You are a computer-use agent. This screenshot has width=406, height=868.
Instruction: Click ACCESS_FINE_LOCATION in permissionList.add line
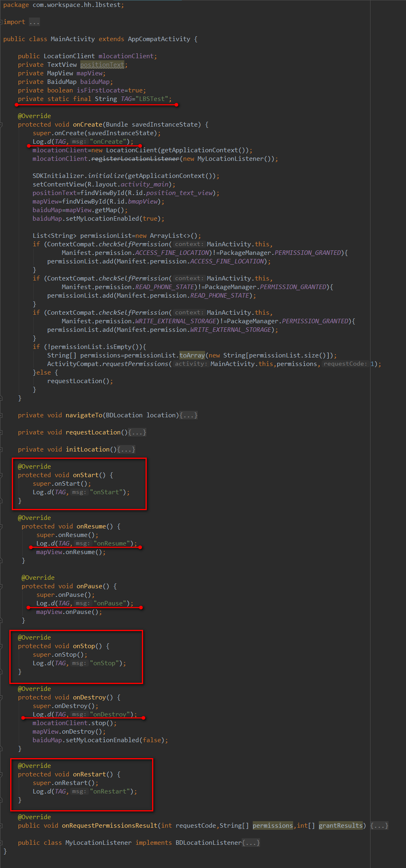(x=227, y=261)
